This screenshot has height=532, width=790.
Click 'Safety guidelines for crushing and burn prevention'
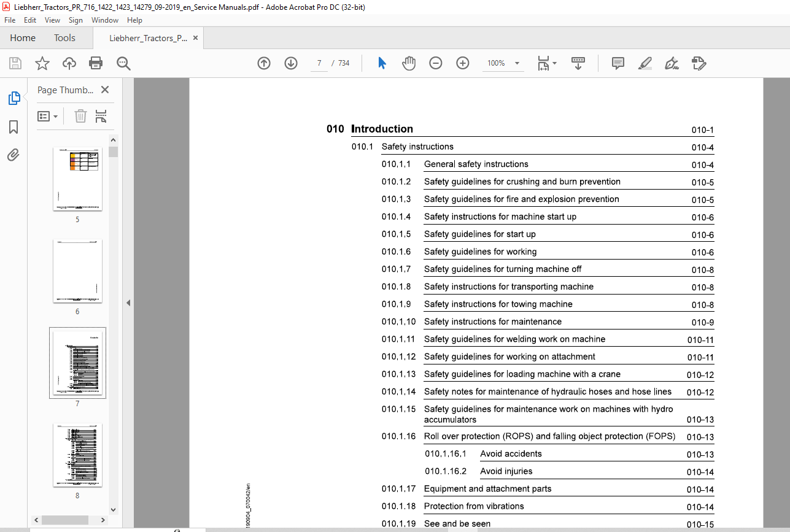[x=522, y=182]
